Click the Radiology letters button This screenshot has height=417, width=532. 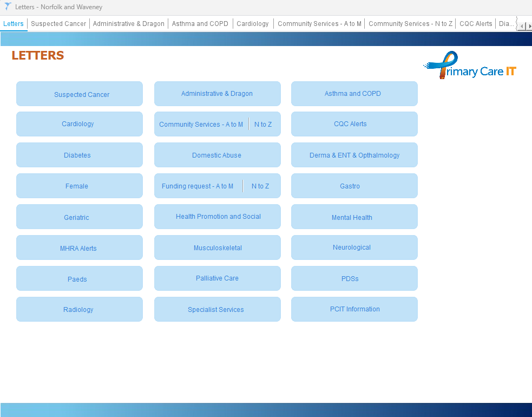click(79, 309)
